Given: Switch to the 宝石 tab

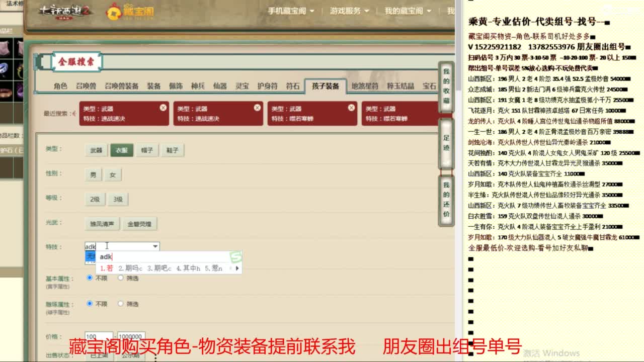Looking at the screenshot, I should point(429,86).
